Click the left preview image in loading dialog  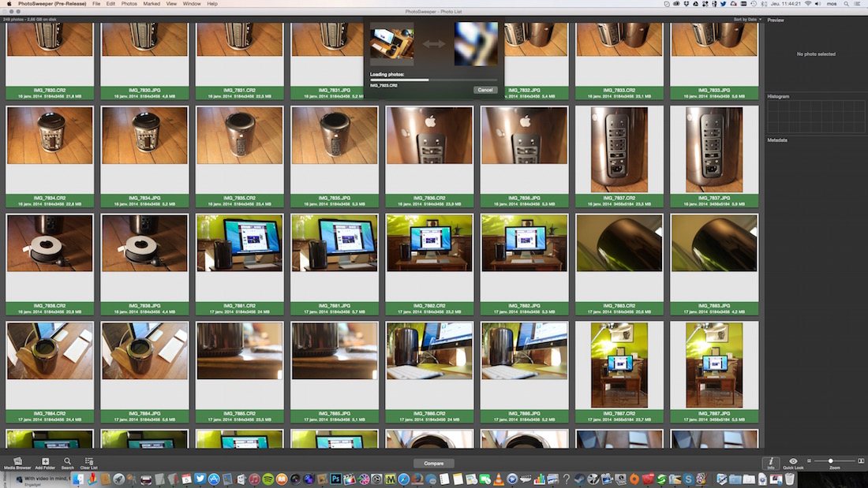point(391,43)
